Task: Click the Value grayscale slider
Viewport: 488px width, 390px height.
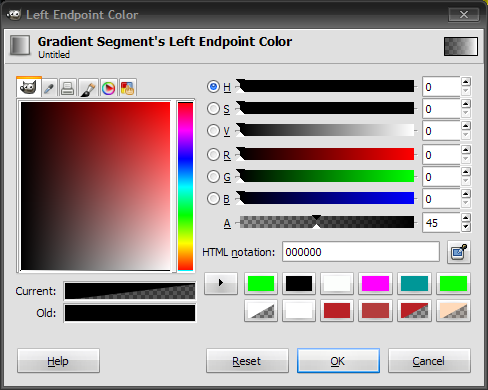Action: click(327, 130)
